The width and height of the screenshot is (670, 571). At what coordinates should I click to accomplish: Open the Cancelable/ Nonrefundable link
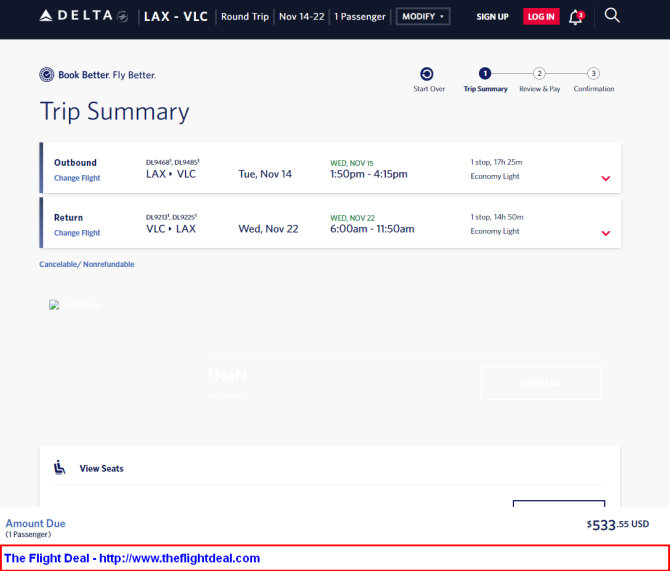point(87,264)
